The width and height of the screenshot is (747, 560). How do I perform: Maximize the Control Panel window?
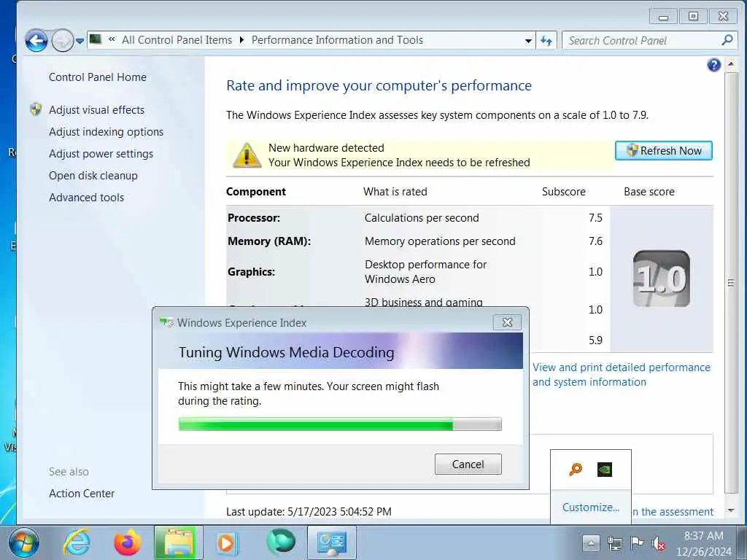pyautogui.click(x=694, y=17)
